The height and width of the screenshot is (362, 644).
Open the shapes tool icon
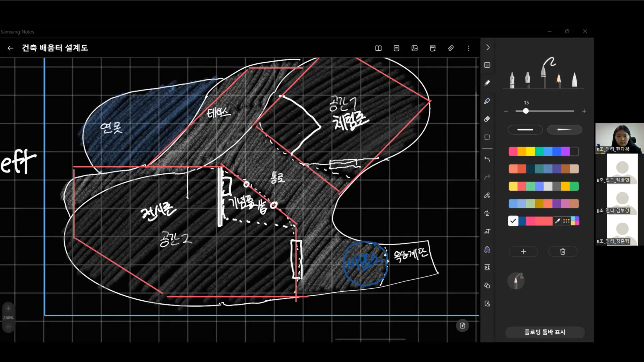(x=487, y=286)
